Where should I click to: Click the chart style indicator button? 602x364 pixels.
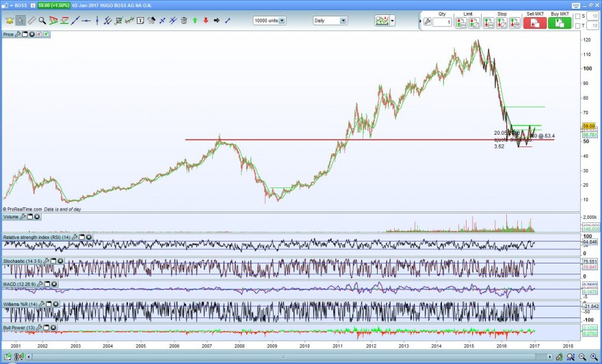pos(382,21)
